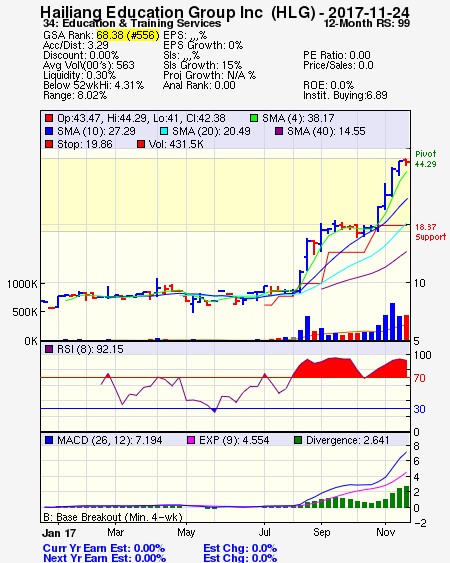
Task: Click the highlighted GSA Rank value 68.38 (#556)
Action: coord(128,35)
